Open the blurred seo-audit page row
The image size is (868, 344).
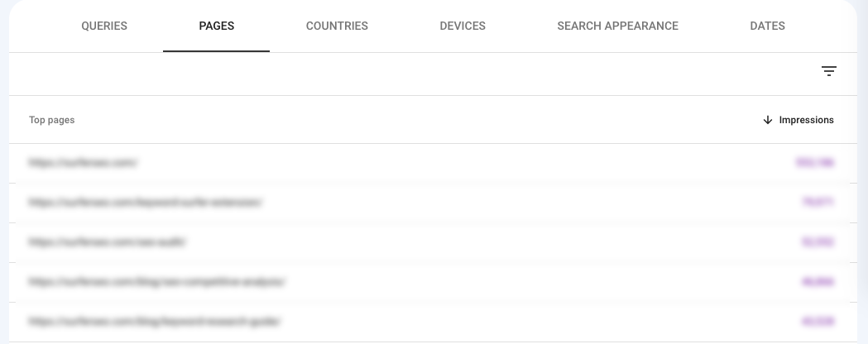pyautogui.click(x=429, y=242)
